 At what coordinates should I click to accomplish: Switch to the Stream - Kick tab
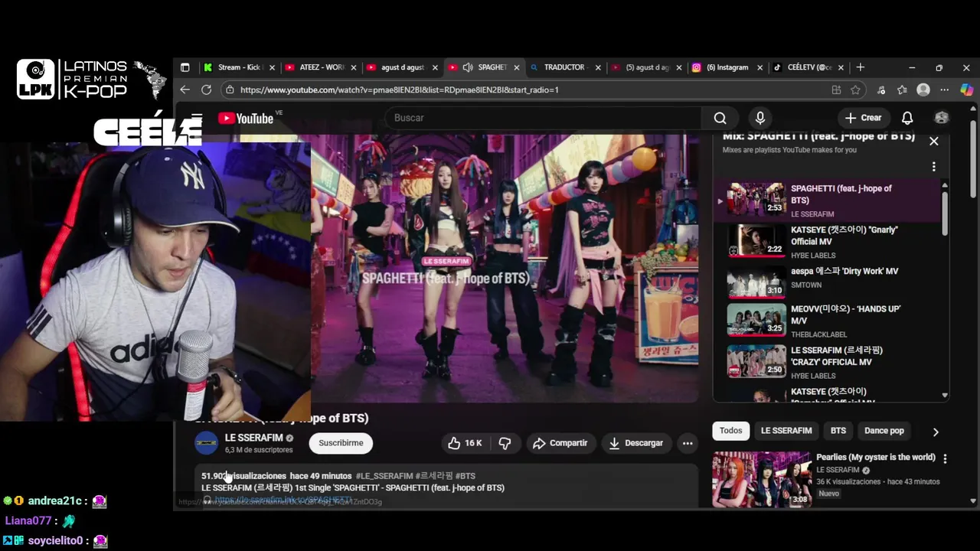point(240,67)
